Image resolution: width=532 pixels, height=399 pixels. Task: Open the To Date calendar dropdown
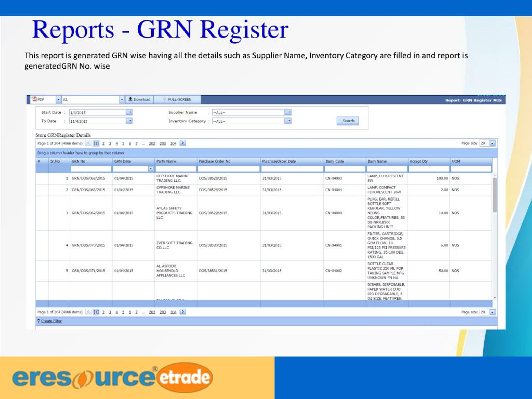[129, 121]
